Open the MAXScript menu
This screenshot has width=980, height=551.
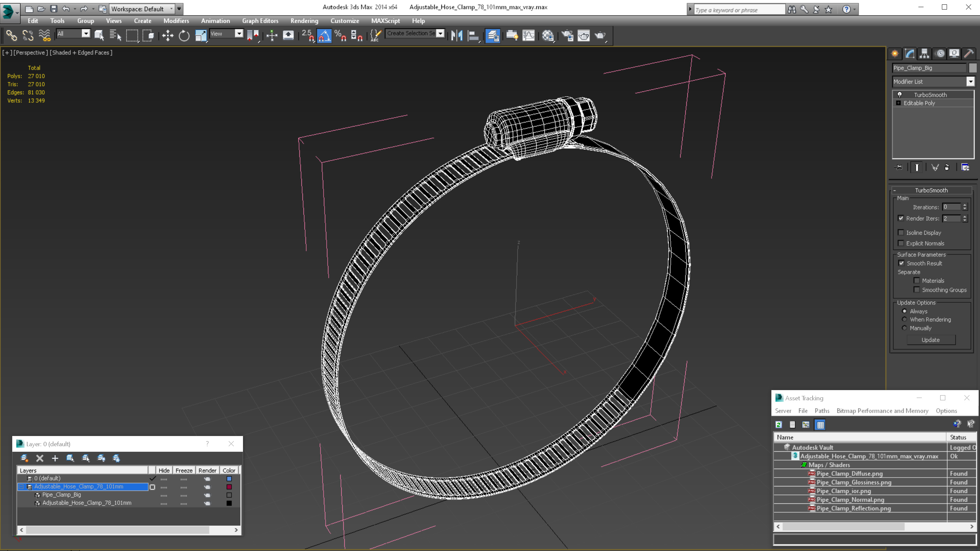[x=386, y=21]
